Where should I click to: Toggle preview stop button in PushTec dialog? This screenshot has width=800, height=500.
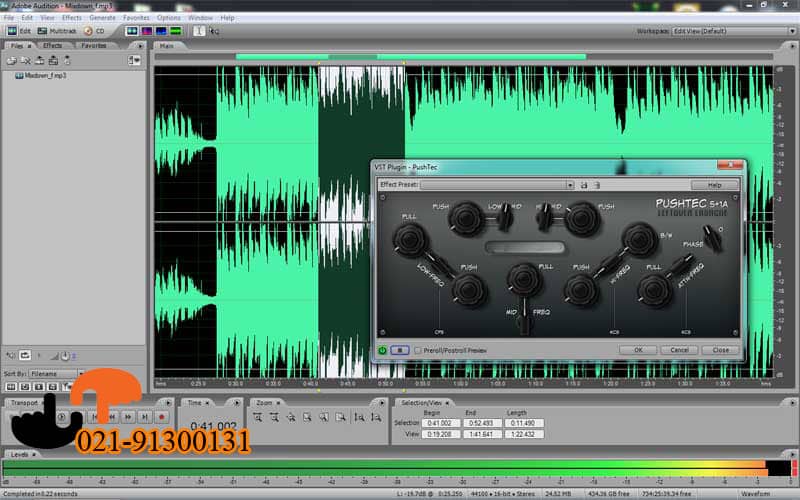(399, 351)
